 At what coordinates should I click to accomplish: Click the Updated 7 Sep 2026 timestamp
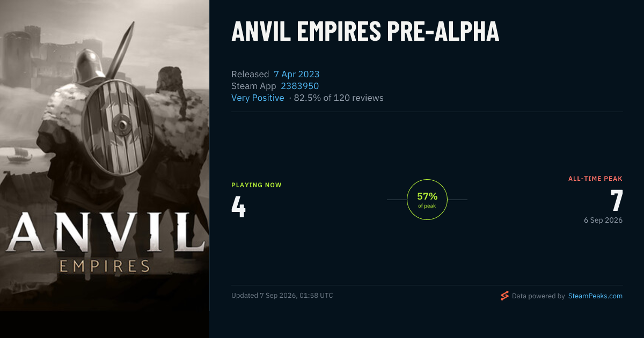pos(282,296)
